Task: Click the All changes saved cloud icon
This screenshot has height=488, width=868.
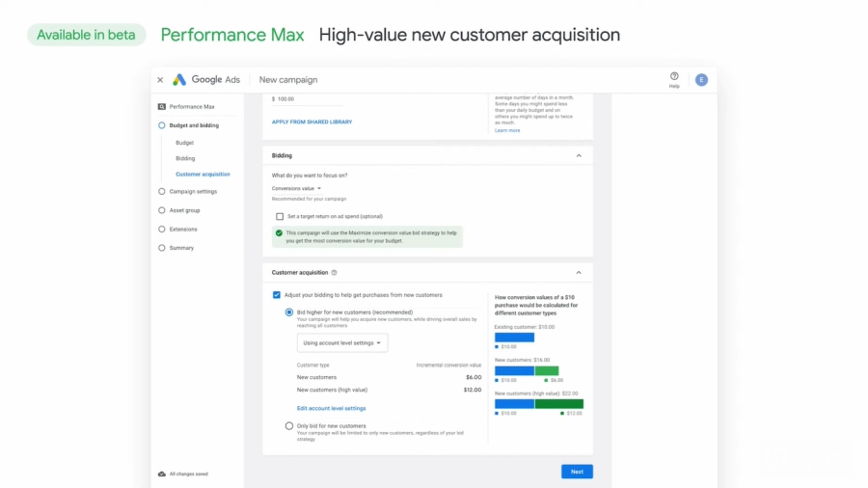Action: [x=162, y=474]
